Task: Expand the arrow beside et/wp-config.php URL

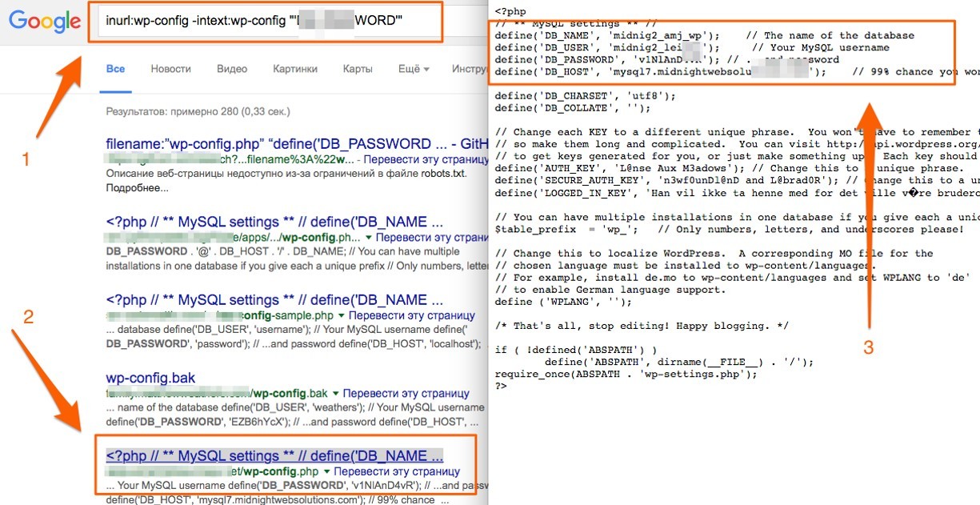Action: tap(327, 472)
